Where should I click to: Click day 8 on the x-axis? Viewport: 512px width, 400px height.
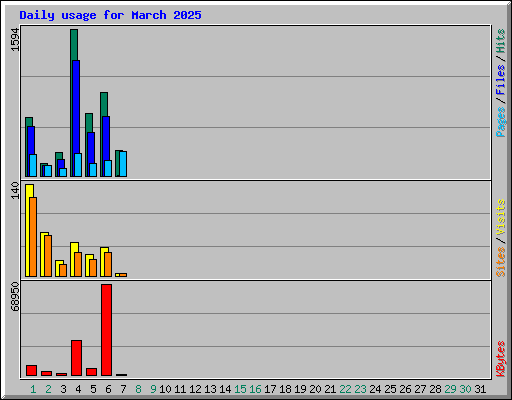[x=138, y=389]
